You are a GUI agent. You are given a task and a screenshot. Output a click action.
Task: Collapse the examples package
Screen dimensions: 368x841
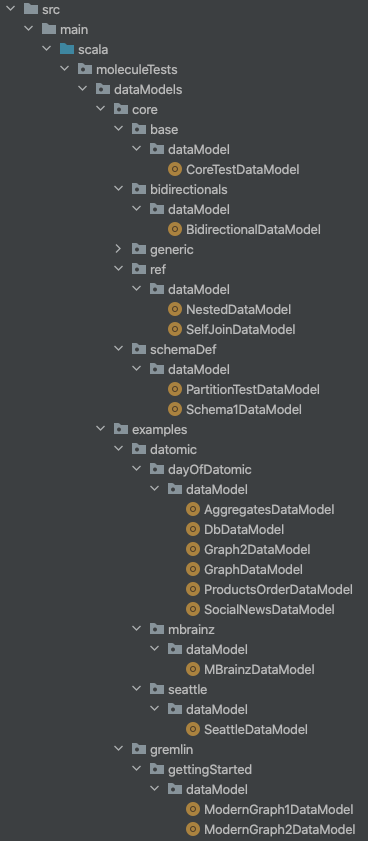tap(101, 430)
